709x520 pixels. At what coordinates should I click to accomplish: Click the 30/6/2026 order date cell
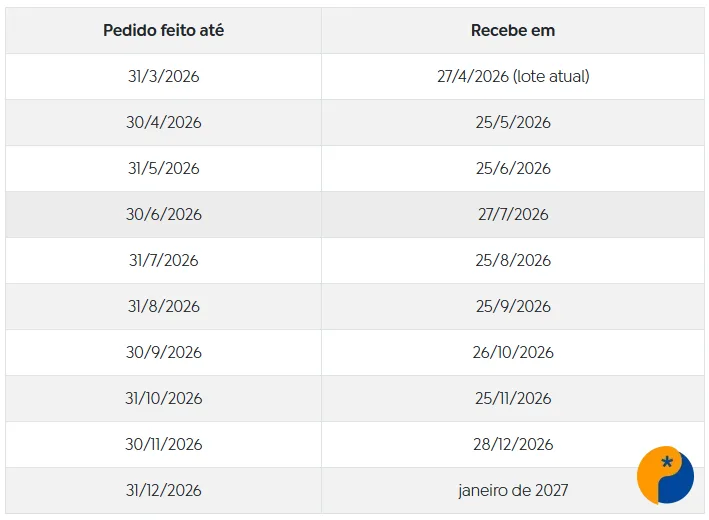pos(163,214)
